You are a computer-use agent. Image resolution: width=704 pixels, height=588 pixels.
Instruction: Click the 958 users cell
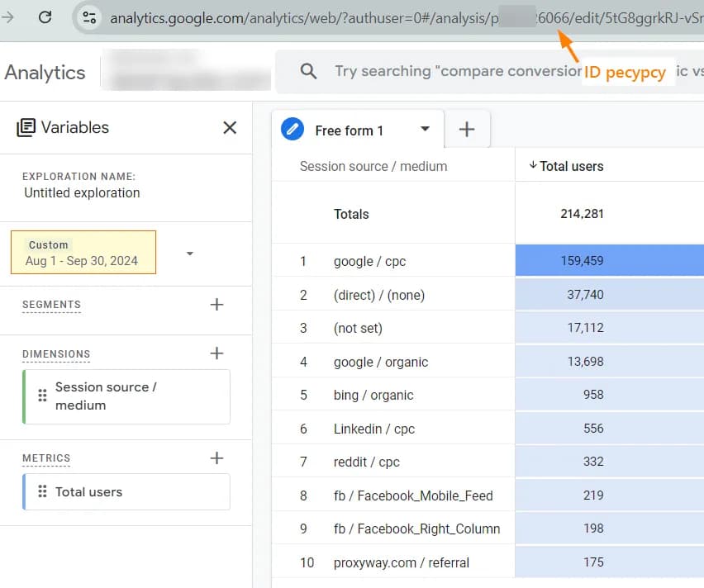pos(610,395)
